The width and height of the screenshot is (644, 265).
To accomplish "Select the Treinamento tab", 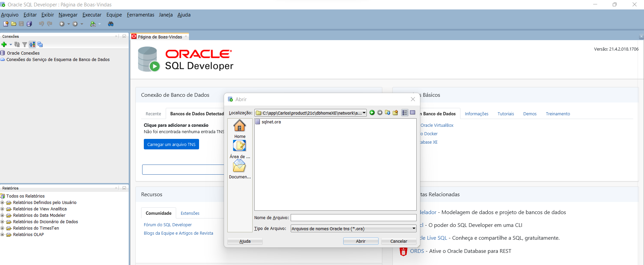I will point(558,114).
